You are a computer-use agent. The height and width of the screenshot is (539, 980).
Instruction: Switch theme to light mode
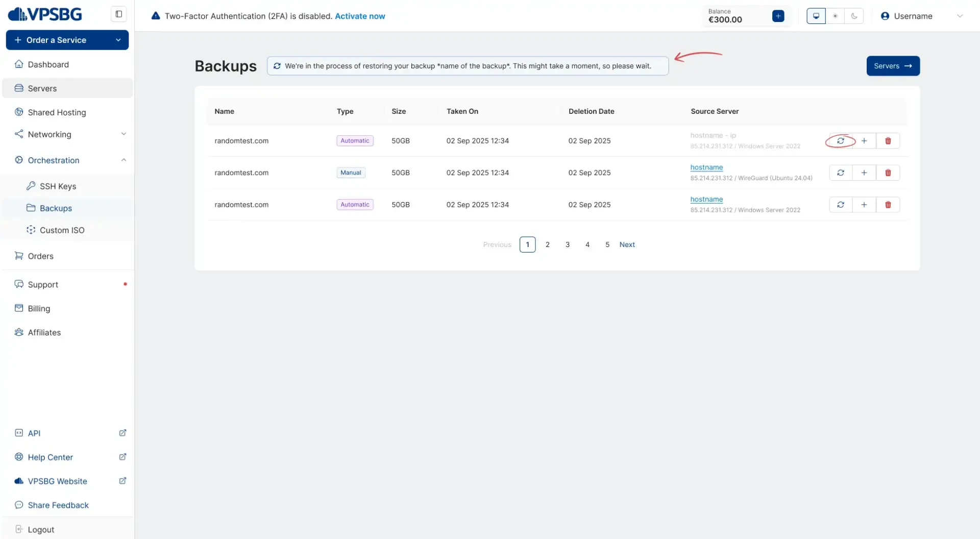tap(835, 16)
